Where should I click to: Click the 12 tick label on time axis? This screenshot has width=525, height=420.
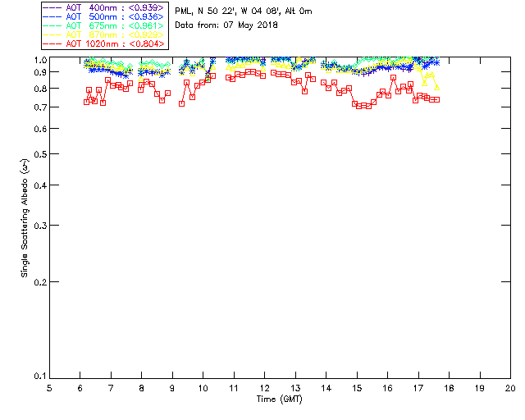pos(264,388)
